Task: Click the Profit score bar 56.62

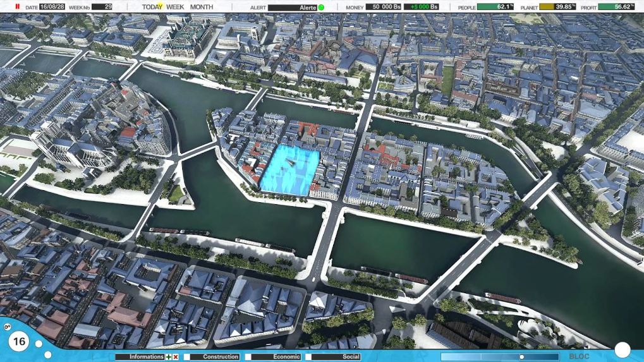Action: (x=616, y=7)
